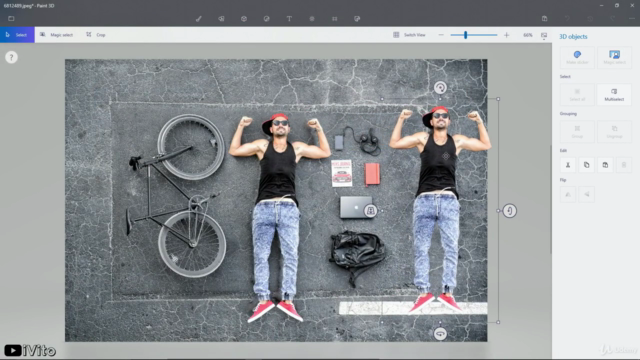
Task: Select the Text tool
Action: (x=289, y=19)
